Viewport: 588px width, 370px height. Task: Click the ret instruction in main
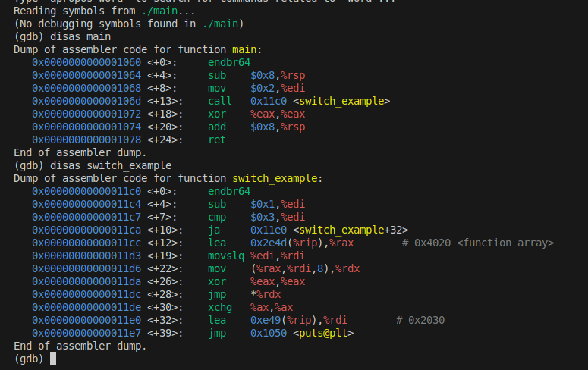(217, 140)
